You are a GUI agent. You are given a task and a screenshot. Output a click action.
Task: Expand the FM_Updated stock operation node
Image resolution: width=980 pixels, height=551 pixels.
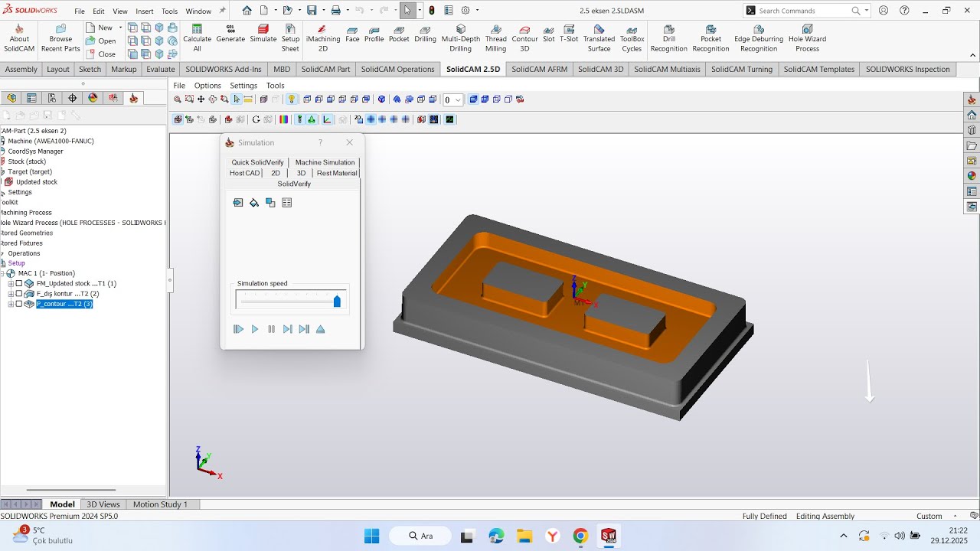tap(11, 284)
